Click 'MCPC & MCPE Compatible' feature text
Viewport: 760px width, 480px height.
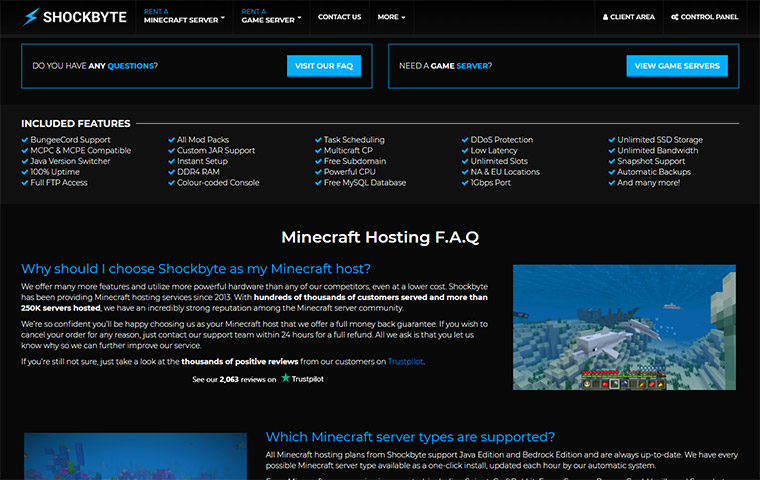coord(80,150)
